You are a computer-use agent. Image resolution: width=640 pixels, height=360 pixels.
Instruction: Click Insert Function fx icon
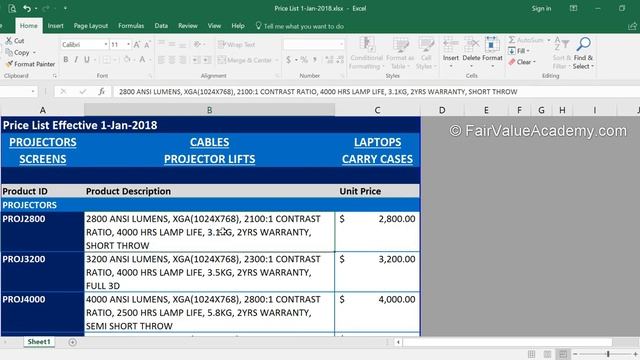102,91
